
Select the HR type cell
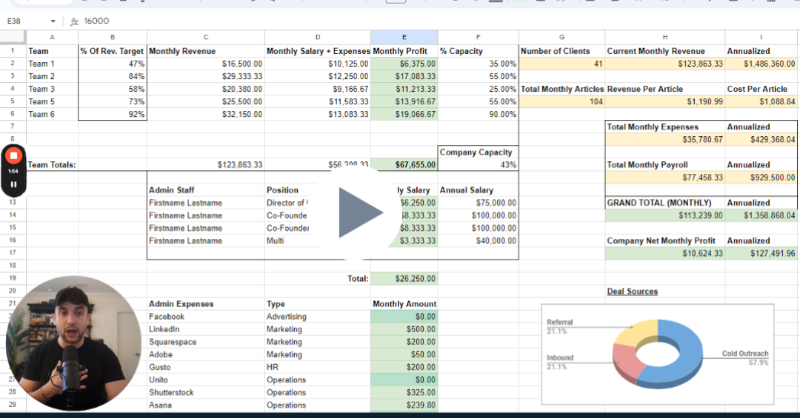(317, 367)
